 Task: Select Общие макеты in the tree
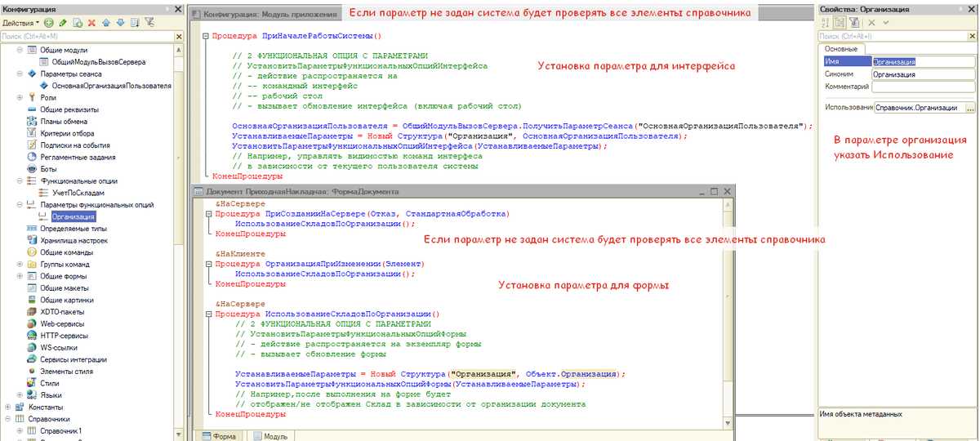(64, 287)
